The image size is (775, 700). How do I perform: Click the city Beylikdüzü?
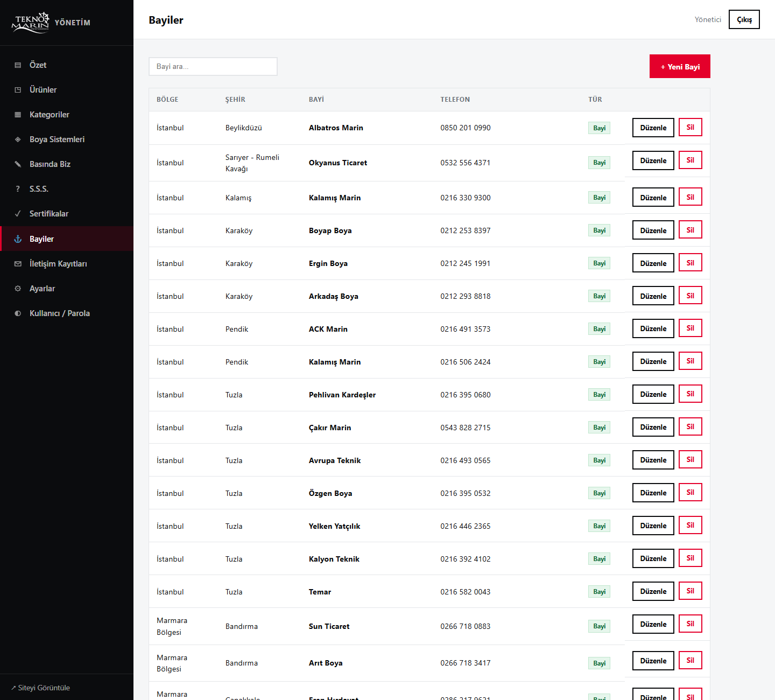(244, 128)
